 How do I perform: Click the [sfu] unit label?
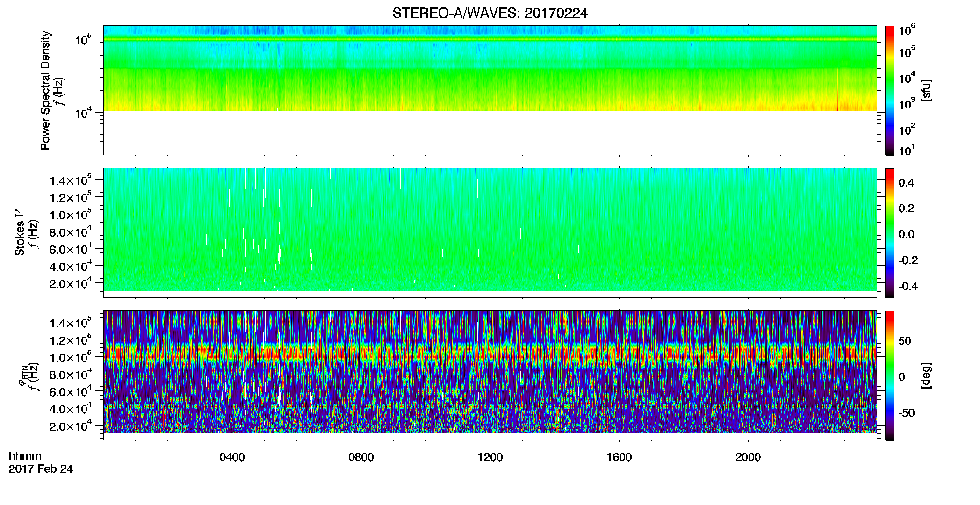click(x=926, y=90)
